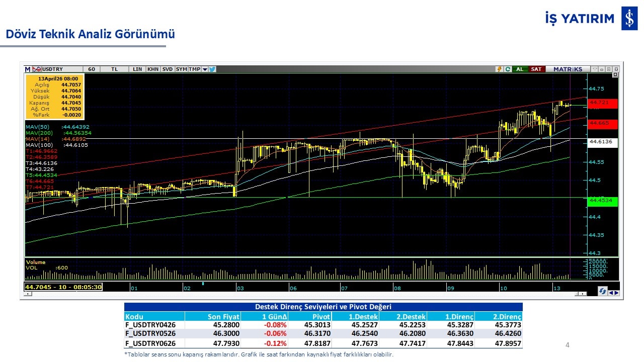Change the 60 period selector
Viewport: 644px width, 362px height.
(91, 69)
